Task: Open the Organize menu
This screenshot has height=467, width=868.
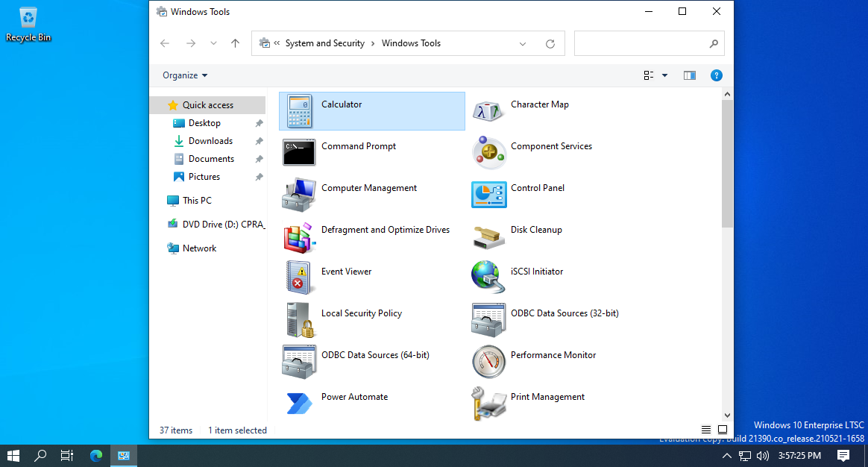Action: click(185, 75)
